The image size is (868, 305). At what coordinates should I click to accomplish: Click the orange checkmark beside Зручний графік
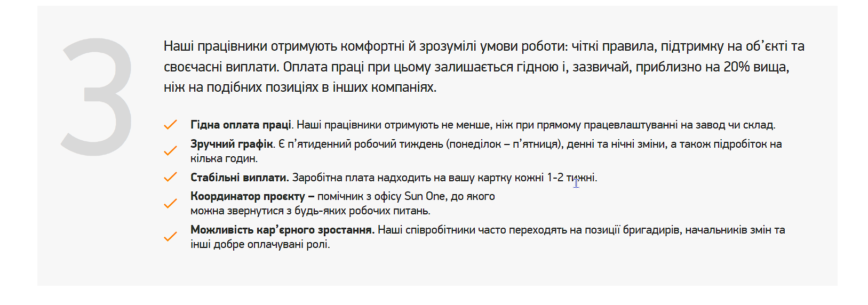170,151
